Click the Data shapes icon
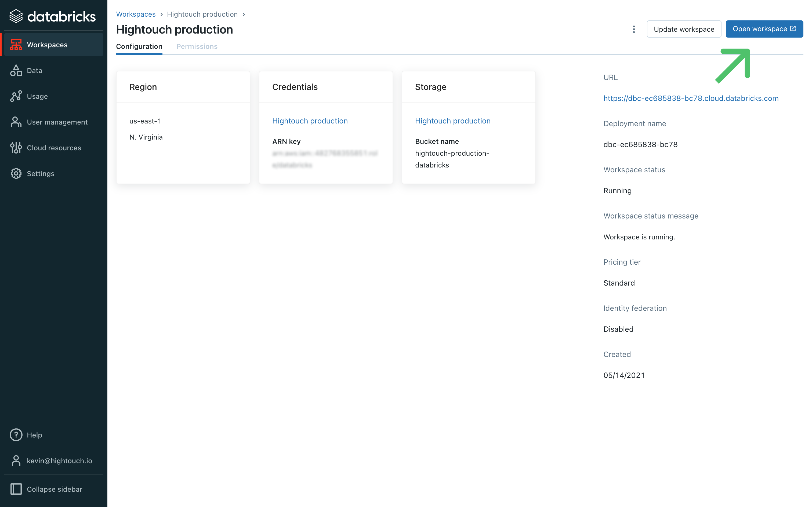812x507 pixels. [x=16, y=70]
